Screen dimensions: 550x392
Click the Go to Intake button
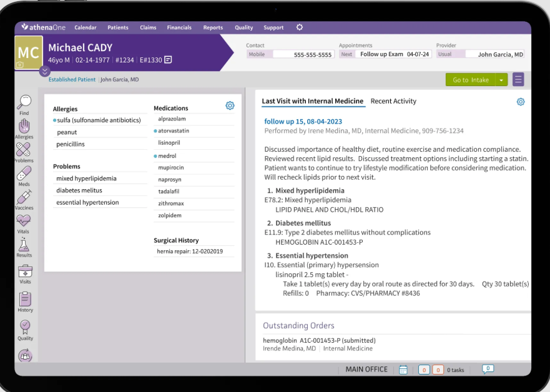[470, 80]
